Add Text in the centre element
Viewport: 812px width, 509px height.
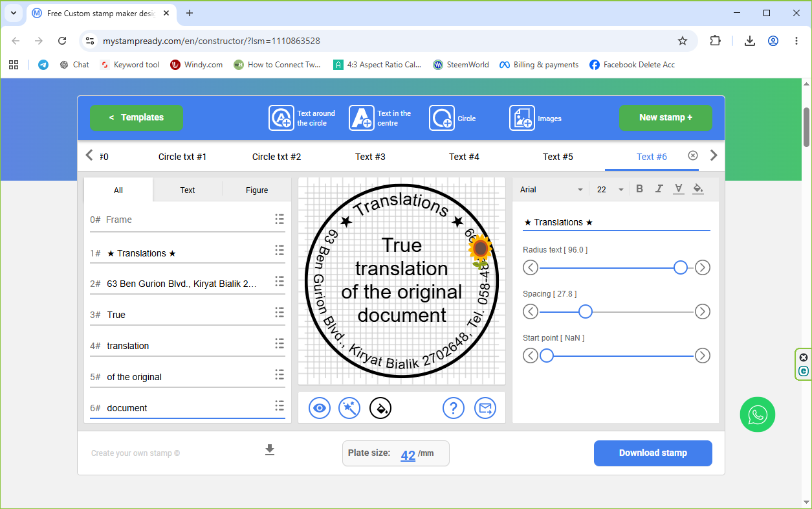[x=380, y=118]
